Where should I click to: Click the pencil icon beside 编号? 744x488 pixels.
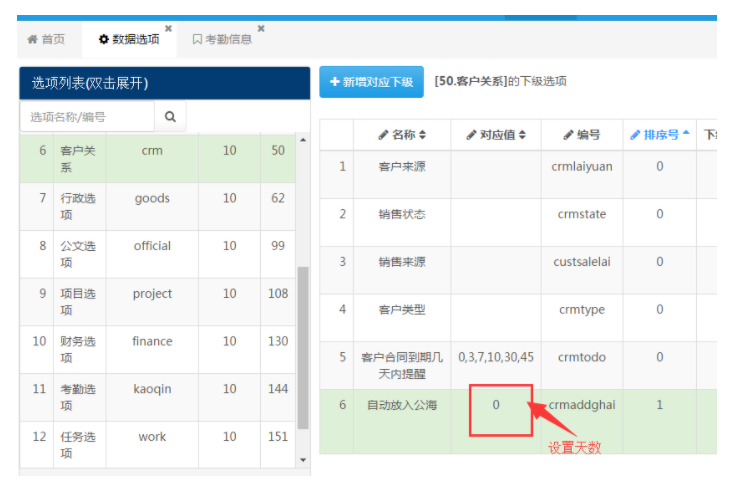coord(568,135)
